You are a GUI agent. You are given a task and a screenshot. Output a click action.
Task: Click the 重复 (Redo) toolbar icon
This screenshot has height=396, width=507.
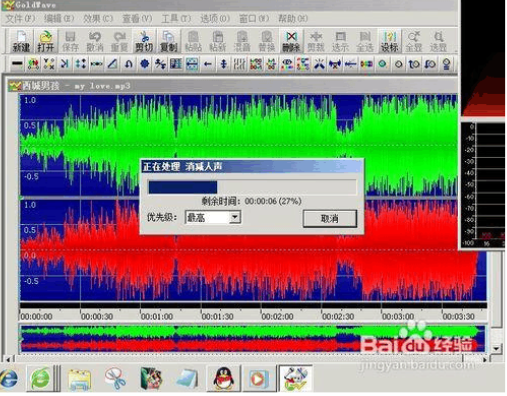click(x=119, y=41)
